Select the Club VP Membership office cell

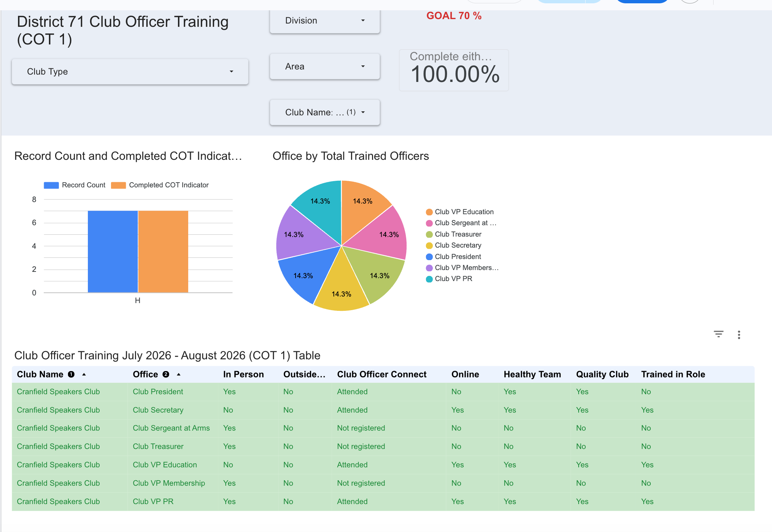coord(169,483)
